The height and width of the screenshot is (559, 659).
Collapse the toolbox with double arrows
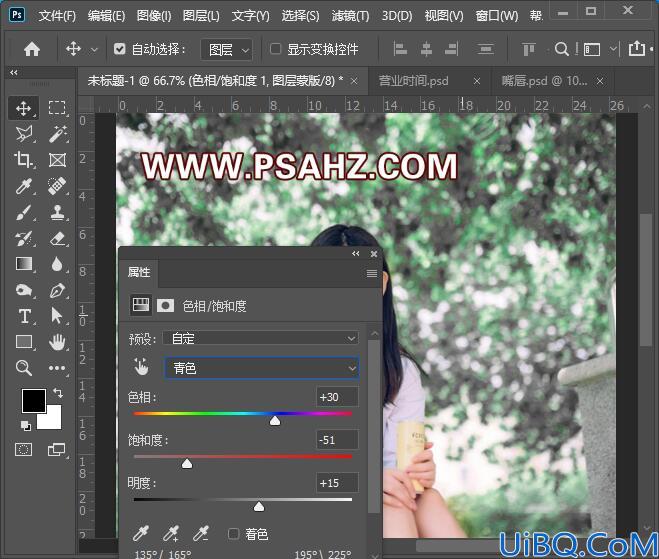coord(14,72)
